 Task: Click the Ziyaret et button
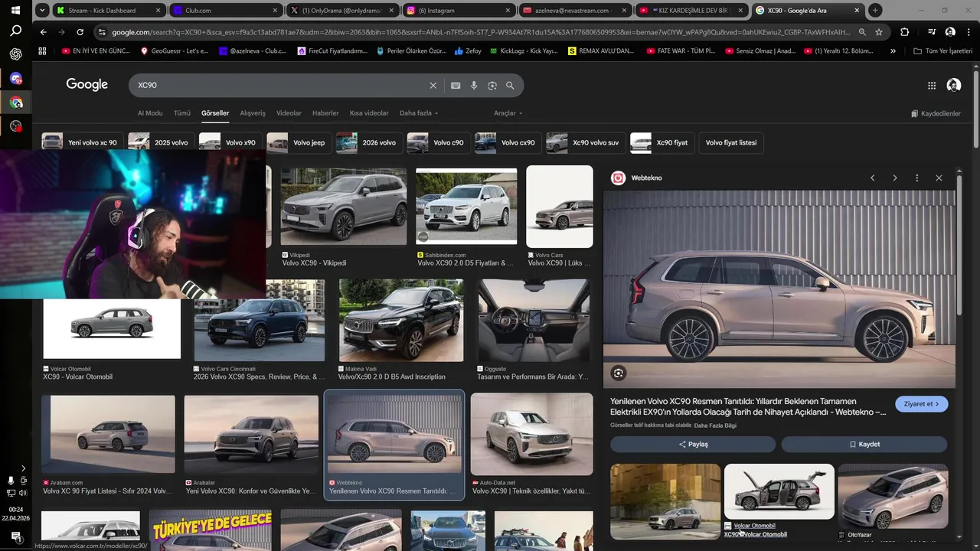pos(922,404)
